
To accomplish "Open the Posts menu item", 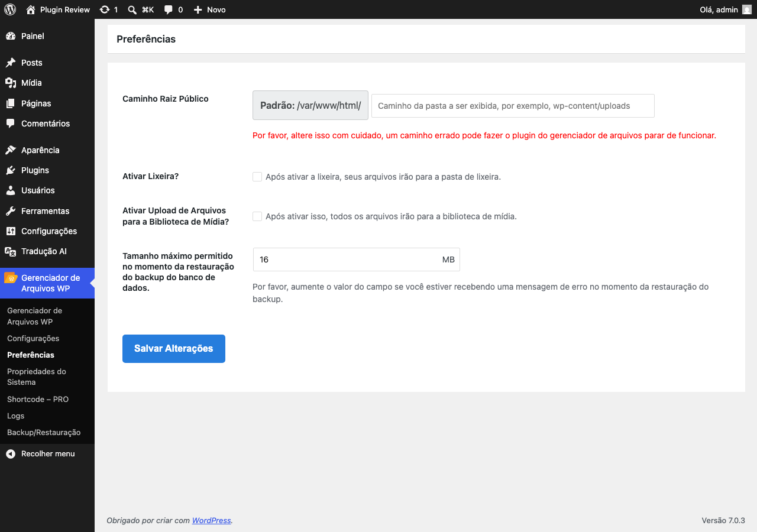I will click(x=47, y=63).
